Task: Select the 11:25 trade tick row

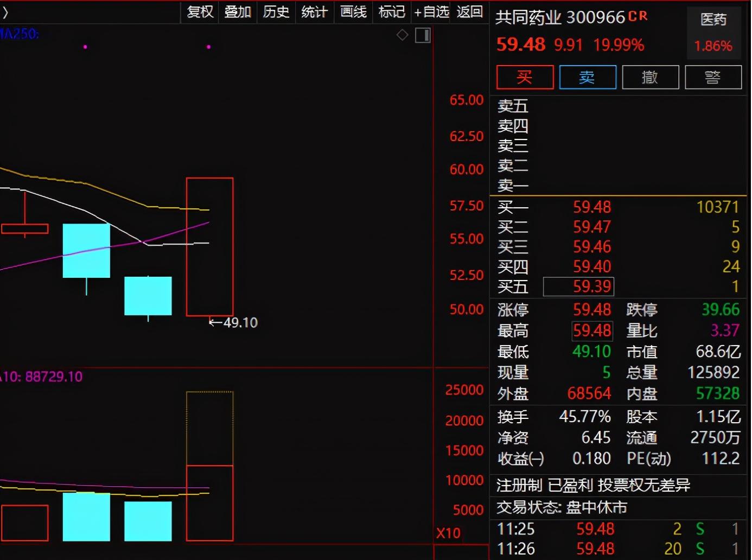Action: click(x=619, y=529)
